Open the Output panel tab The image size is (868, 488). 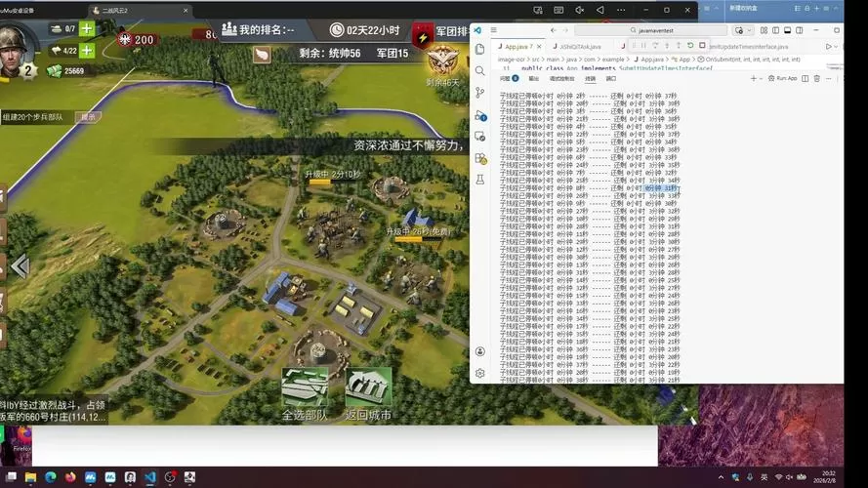pyautogui.click(x=534, y=78)
